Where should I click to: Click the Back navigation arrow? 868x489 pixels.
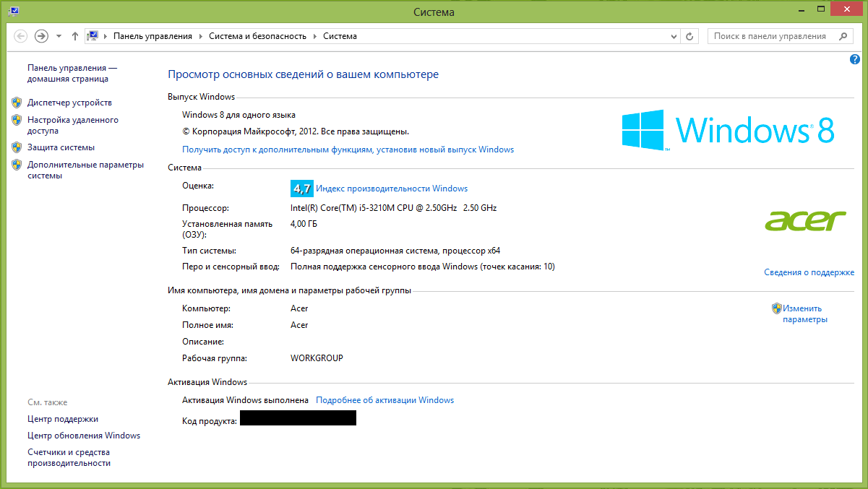(20, 35)
